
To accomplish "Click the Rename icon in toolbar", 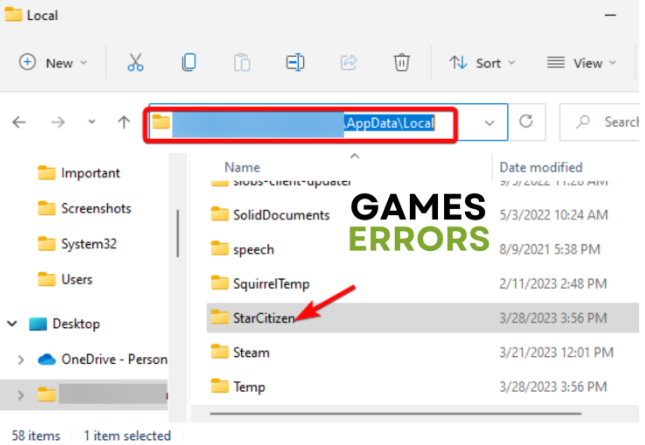I will [294, 62].
